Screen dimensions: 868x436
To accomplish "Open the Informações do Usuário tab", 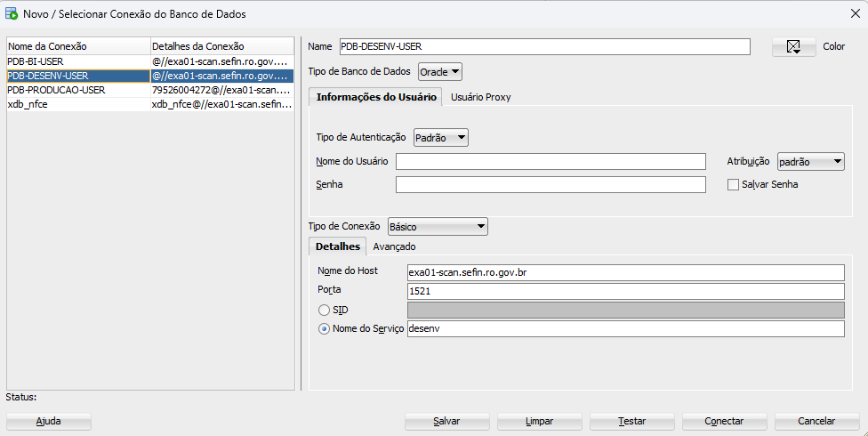I will click(375, 97).
